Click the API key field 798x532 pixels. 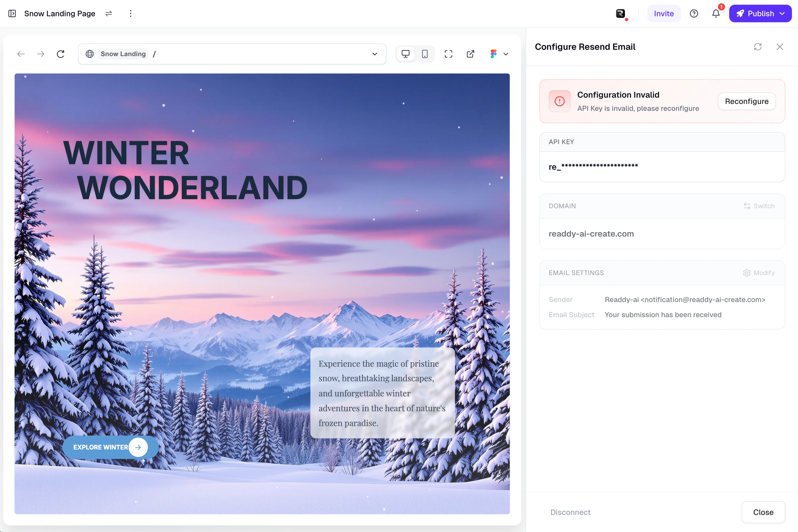tap(662, 167)
